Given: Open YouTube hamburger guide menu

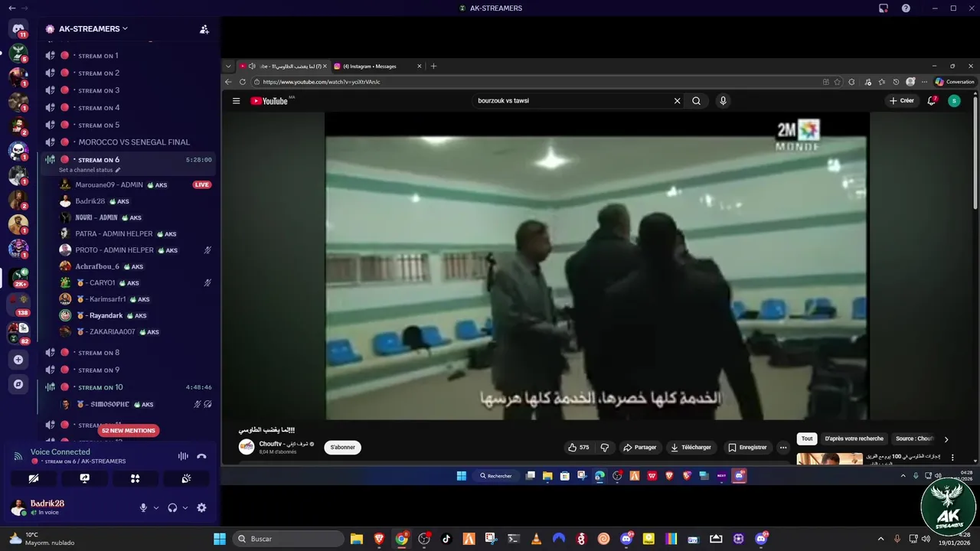Looking at the screenshot, I should point(237,101).
